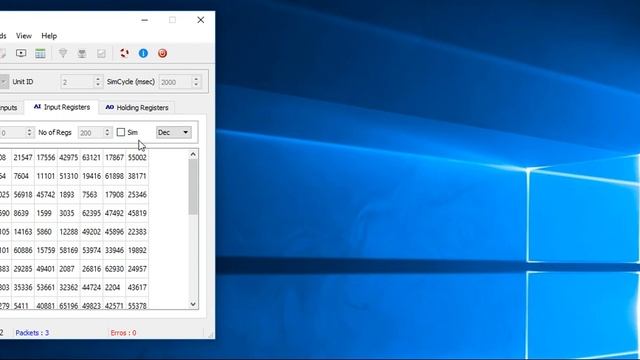Screen dimensions: 640x360
Task: Select register cell with value 38171
Action: [137, 176]
